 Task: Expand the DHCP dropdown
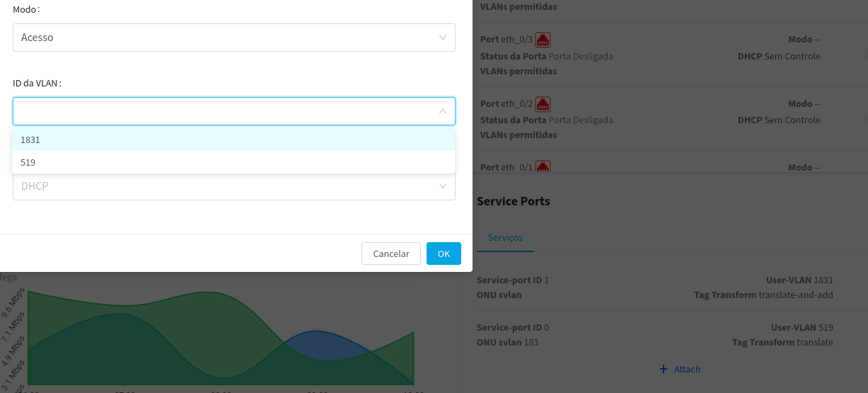[x=233, y=186]
